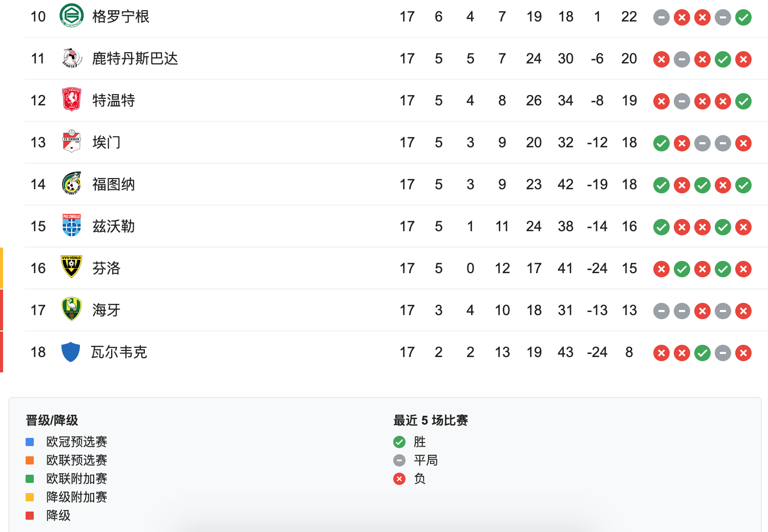The width and height of the screenshot is (768, 532).
Task: Click 海牙's first draw result icon
Action: coord(662,311)
